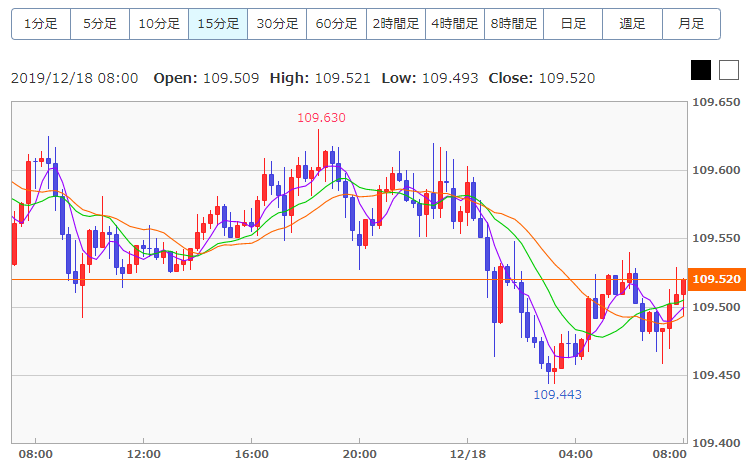
Task: Click the 109.550 price axis label
Action: pos(716,238)
